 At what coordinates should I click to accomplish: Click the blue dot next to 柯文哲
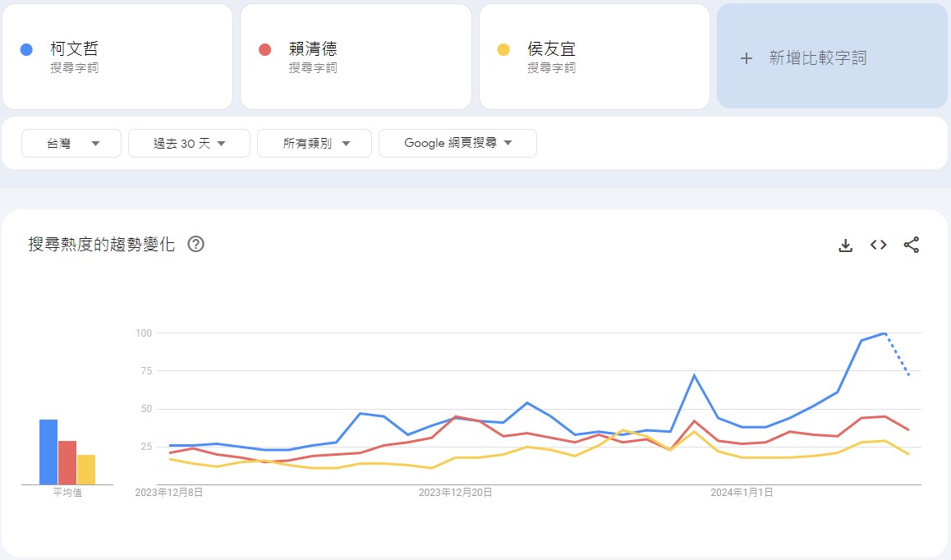[x=26, y=50]
